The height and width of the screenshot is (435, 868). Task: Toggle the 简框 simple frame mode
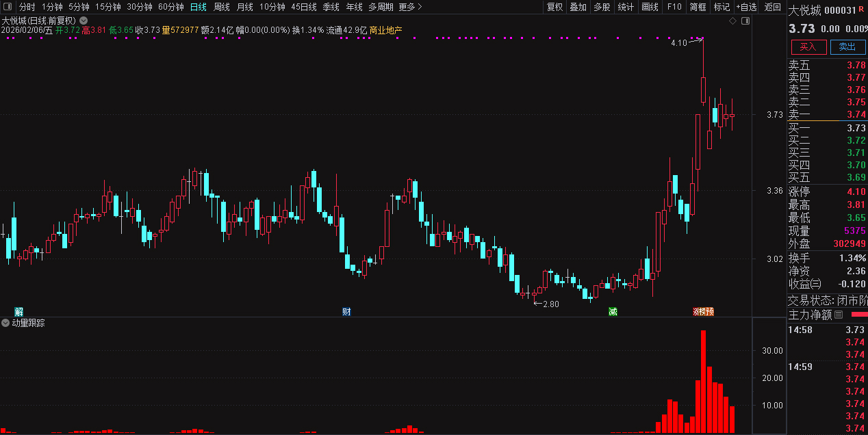(x=698, y=7)
